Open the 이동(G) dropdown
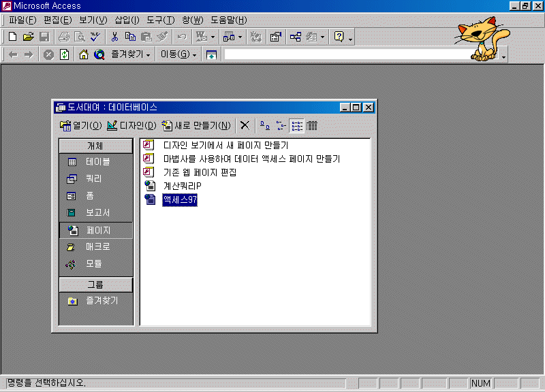 [x=178, y=54]
